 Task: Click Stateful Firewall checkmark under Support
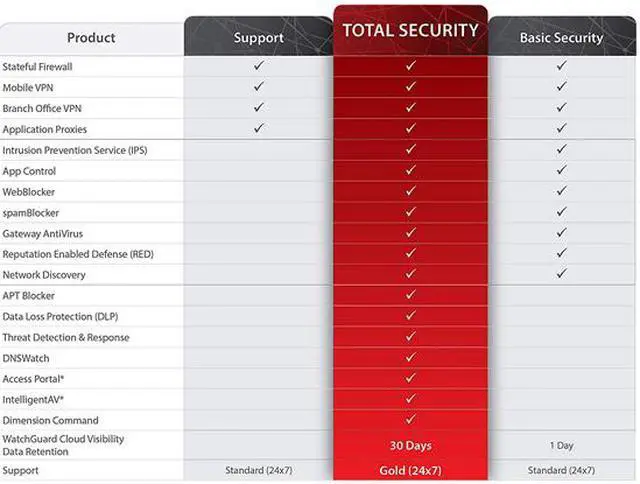(x=258, y=66)
